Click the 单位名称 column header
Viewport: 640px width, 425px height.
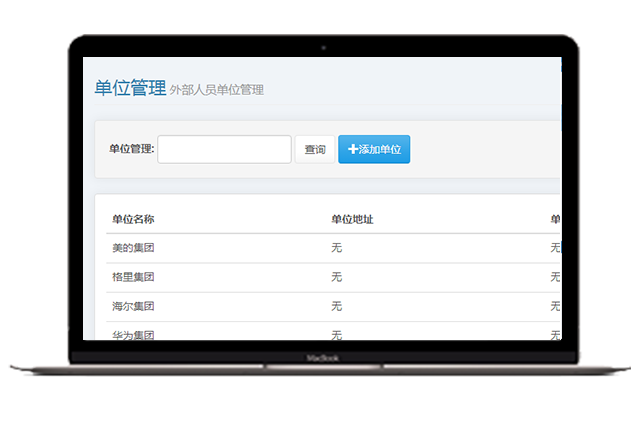(x=132, y=219)
